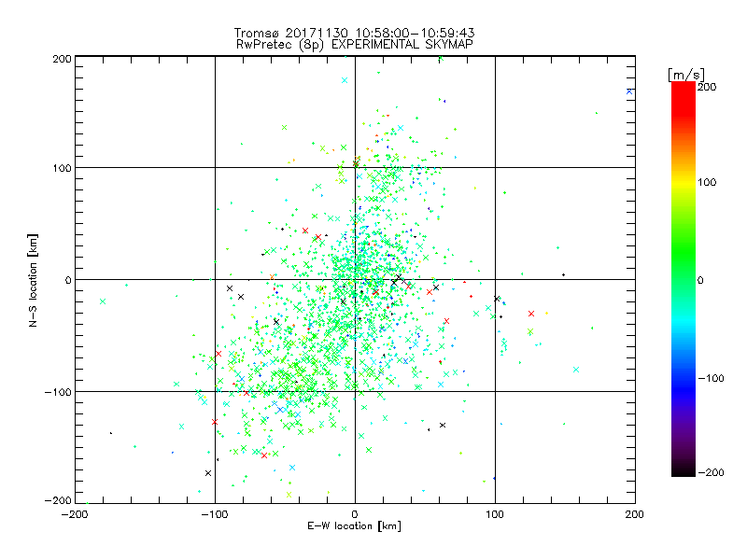
Task: Click the E-W axis tick label "-100"
Action: tap(215, 514)
